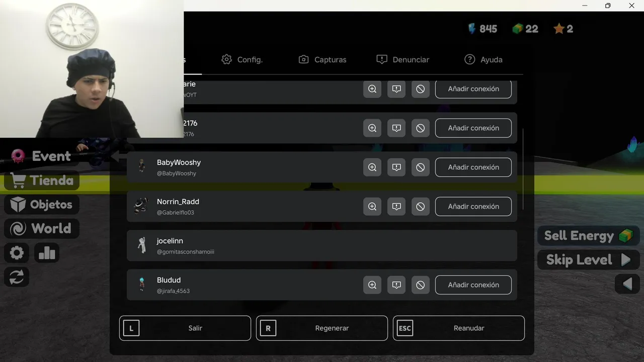644x362 pixels.
Task: Click Bludud's avatar thumbnail
Action: click(x=142, y=285)
